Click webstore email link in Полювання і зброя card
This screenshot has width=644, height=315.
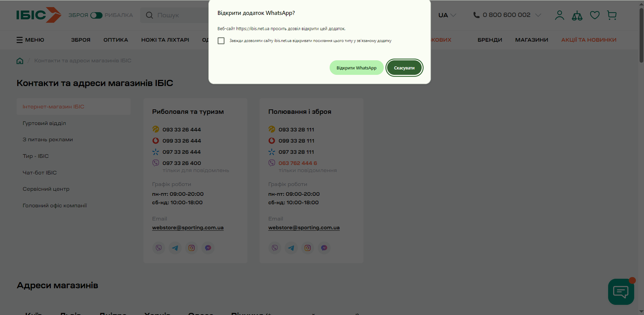[304, 228]
